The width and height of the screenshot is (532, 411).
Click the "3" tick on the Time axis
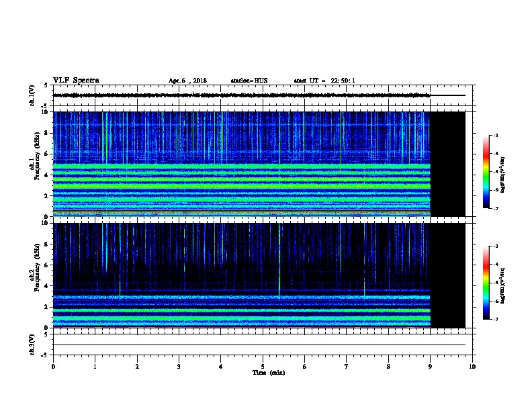[x=179, y=367]
